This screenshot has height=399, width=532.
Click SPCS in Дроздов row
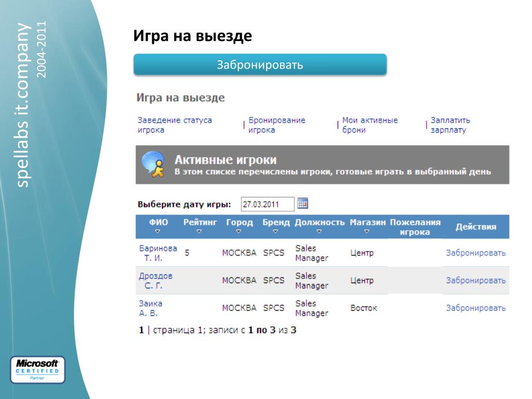pos(273,280)
